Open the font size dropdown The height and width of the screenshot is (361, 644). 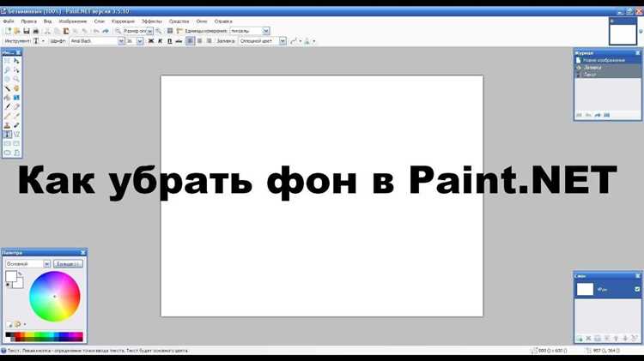[x=140, y=41]
